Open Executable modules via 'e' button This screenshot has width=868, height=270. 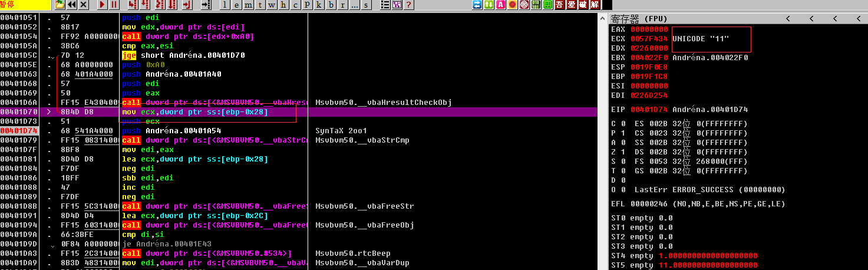pyautogui.click(x=237, y=5)
